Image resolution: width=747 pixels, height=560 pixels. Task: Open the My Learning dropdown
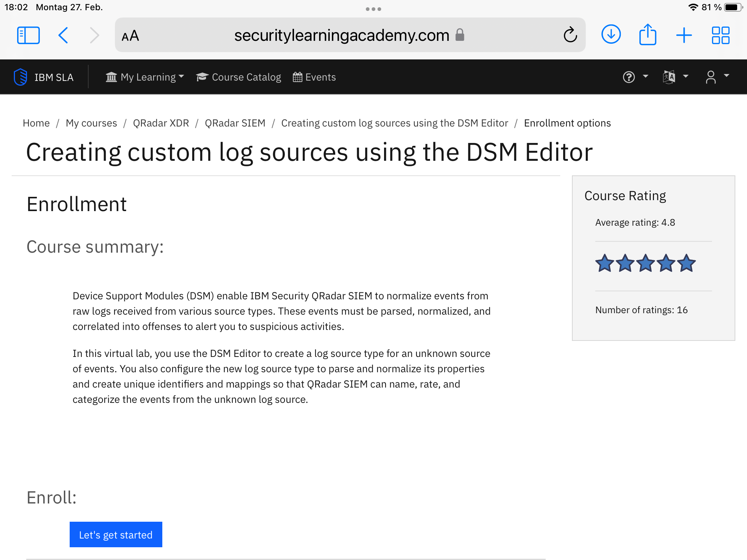coord(145,77)
